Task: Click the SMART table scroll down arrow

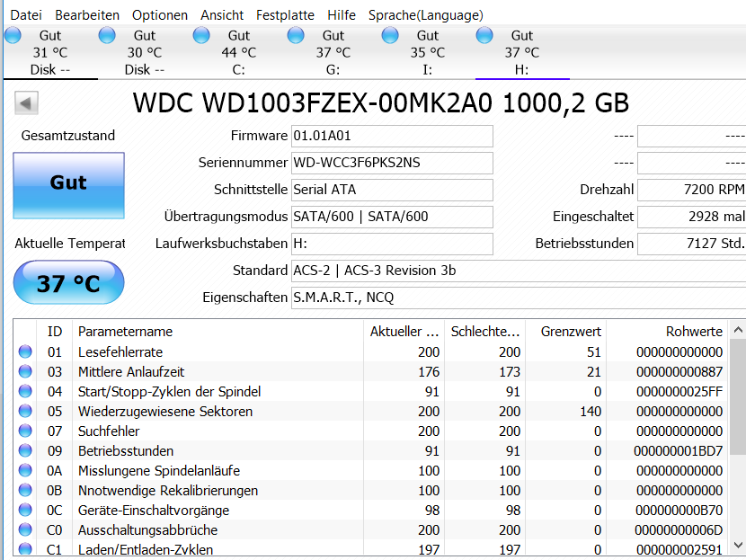Action: [737, 546]
